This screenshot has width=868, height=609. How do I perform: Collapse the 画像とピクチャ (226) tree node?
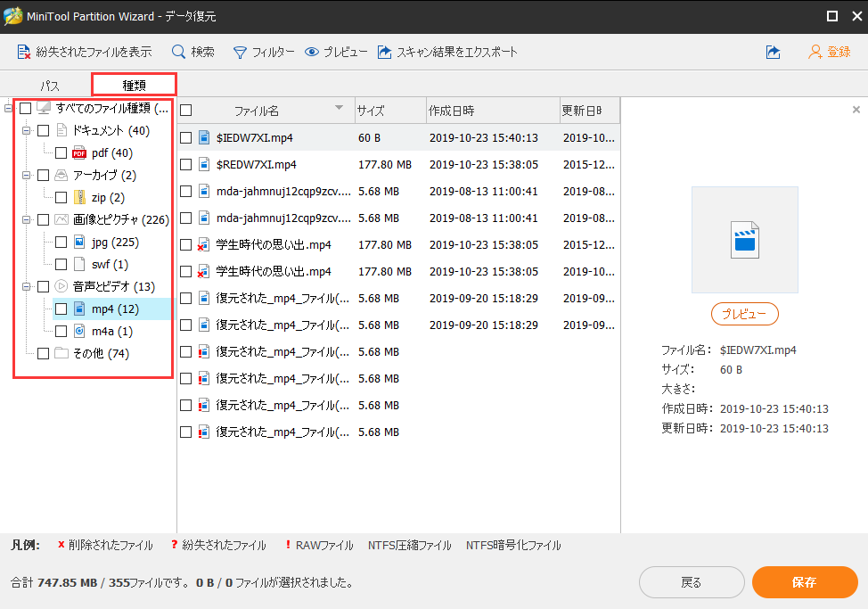[27, 220]
